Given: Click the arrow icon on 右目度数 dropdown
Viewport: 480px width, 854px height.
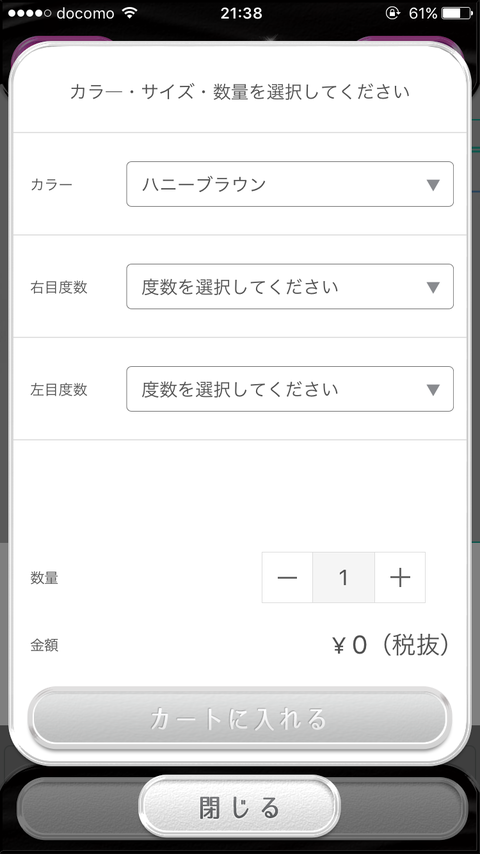Looking at the screenshot, I should coord(433,288).
